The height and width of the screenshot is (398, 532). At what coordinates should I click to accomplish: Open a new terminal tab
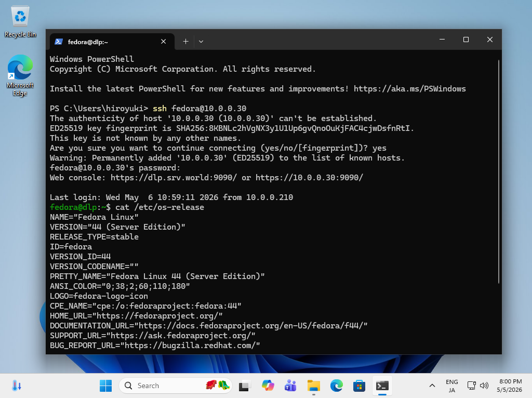pyautogui.click(x=185, y=42)
